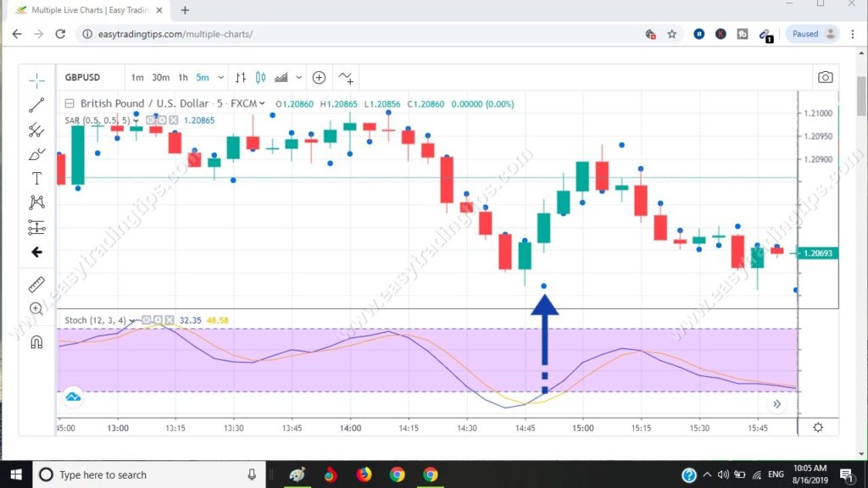The height and width of the screenshot is (488, 868).
Task: Select the zoom-in tool
Action: [x=37, y=308]
